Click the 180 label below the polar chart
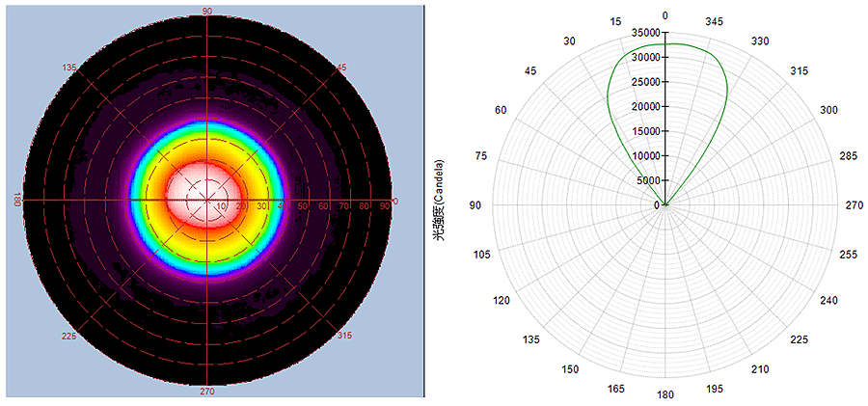868x406 pixels. pos(665,395)
